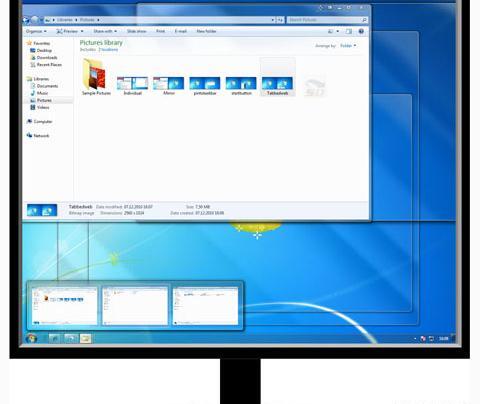This screenshot has width=480, height=404.
Task: Click the Windows Start orb
Action: [31, 339]
